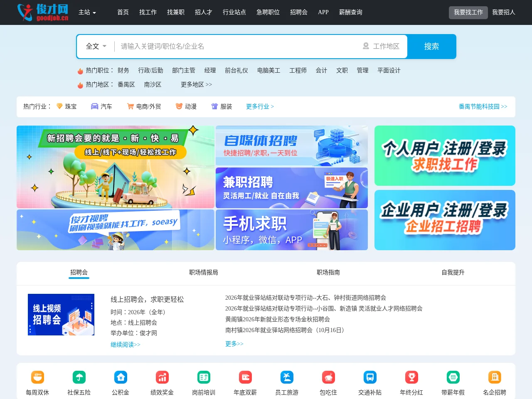Image resolution: width=532 pixels, height=399 pixels.
Task: Open the 每周双休 benefit icon
Action: (x=37, y=377)
